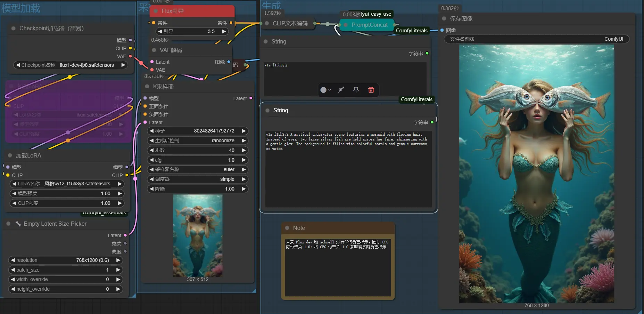Click the 降噪 denoise value slider
This screenshot has width=644, height=314.
point(197,189)
